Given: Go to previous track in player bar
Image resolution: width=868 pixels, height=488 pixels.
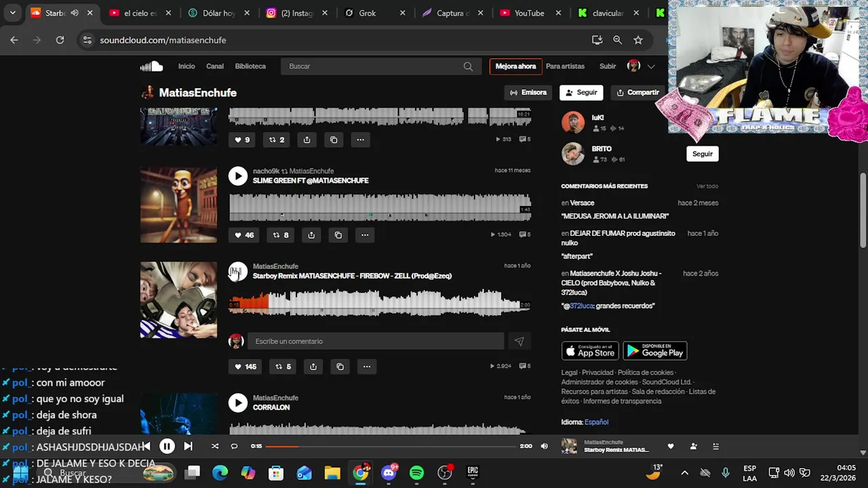Looking at the screenshot, I should click(146, 446).
